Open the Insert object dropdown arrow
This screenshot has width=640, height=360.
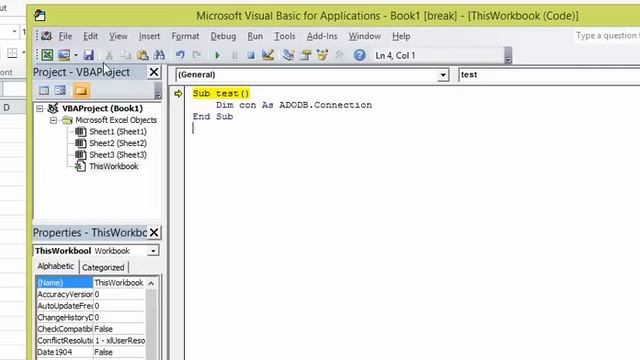[x=76, y=55]
